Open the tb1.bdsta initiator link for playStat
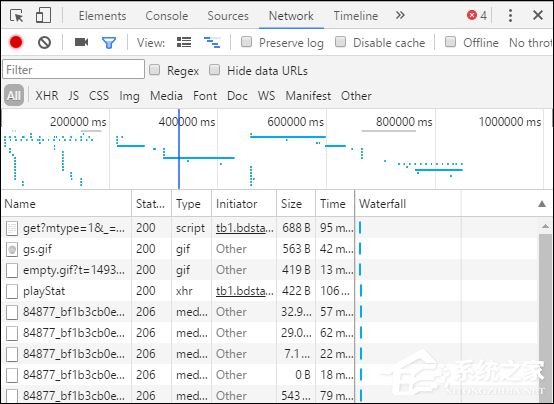 244,291
